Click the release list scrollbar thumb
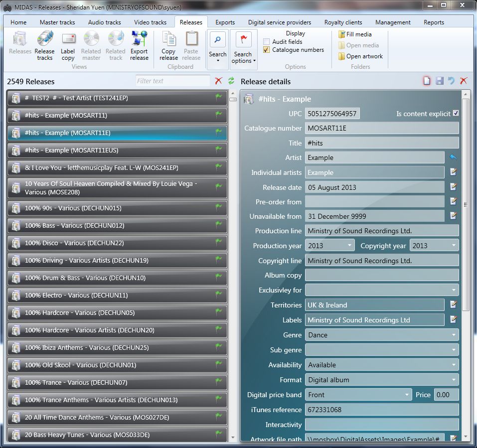 click(x=233, y=100)
